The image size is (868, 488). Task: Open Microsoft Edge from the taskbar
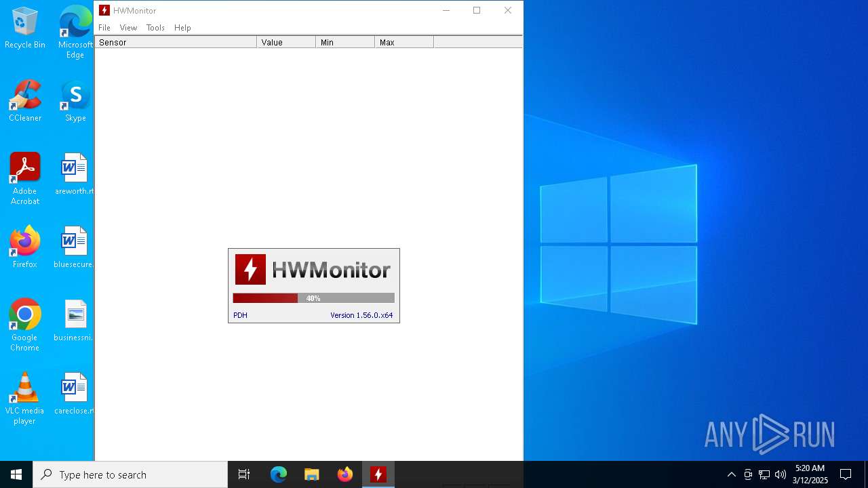tap(279, 474)
